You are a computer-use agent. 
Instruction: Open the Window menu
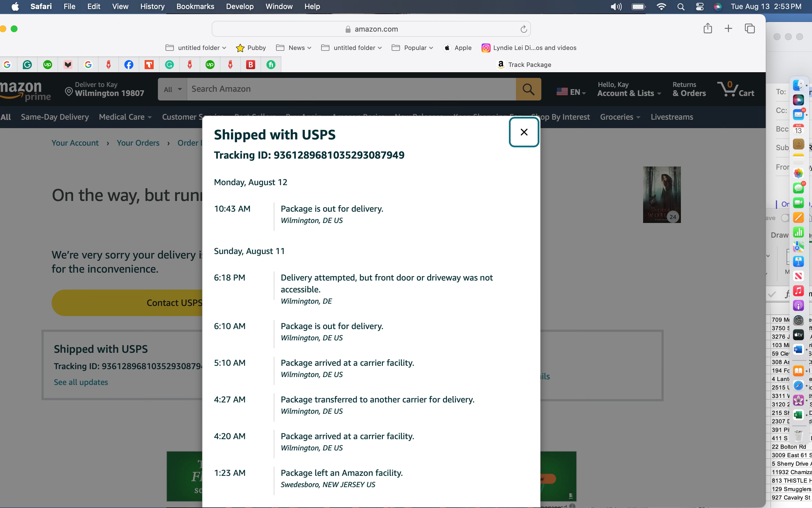[x=279, y=6]
